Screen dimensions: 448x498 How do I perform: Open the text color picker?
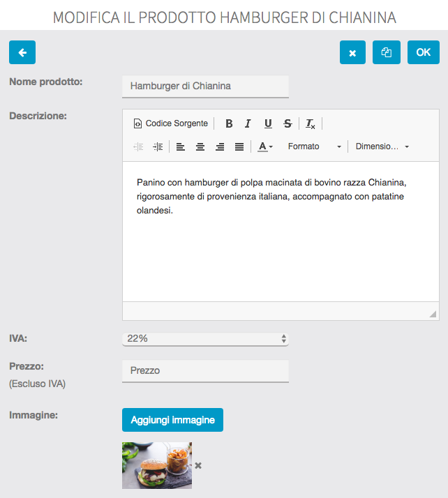[264, 146]
